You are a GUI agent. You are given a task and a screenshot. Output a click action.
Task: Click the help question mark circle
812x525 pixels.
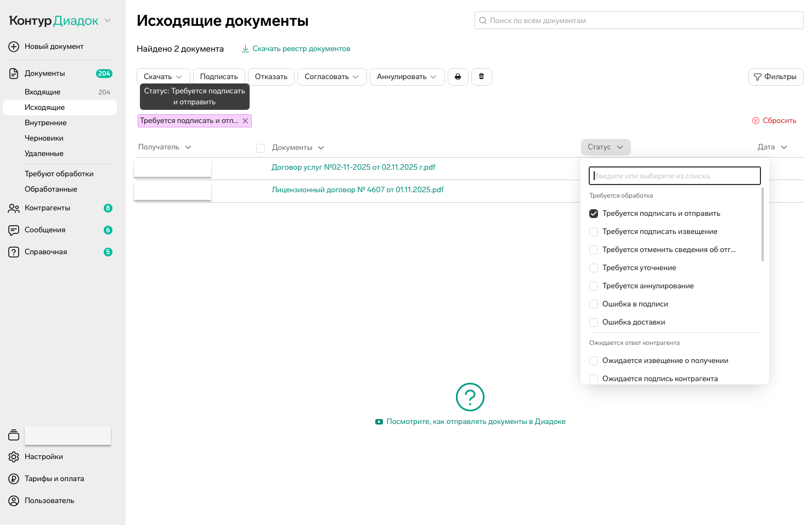coord(470,397)
